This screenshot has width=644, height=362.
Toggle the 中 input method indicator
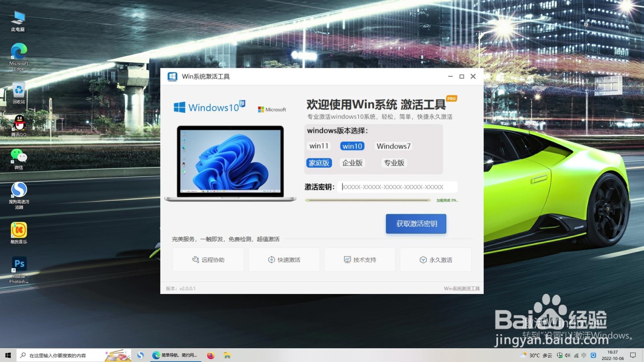[584, 355]
